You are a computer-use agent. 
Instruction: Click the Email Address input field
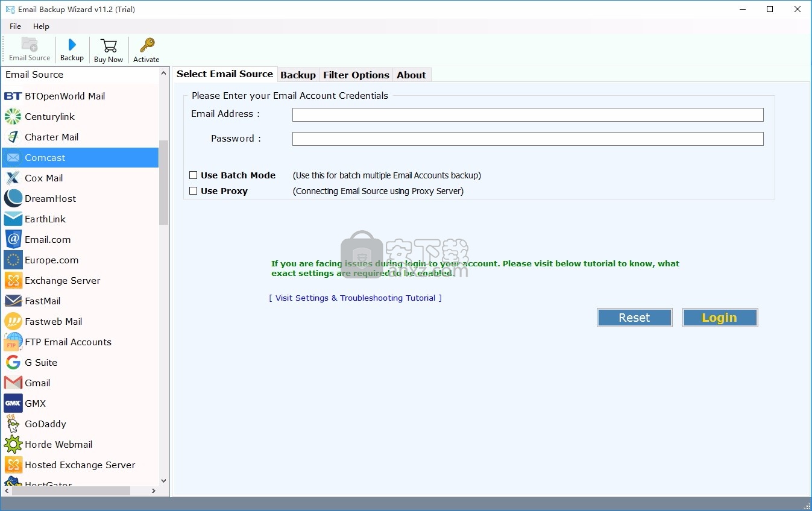(527, 114)
